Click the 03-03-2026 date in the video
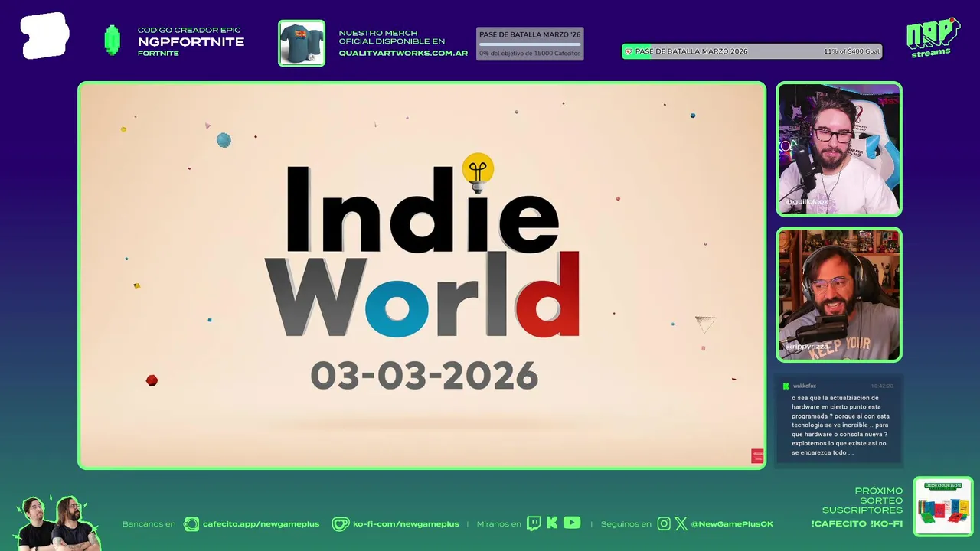The image size is (980, 551). 424,376
